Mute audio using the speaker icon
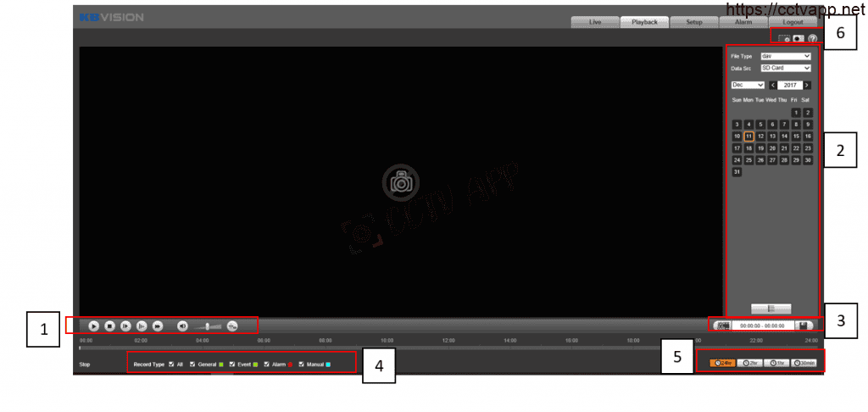The image size is (868, 412). coord(182,326)
